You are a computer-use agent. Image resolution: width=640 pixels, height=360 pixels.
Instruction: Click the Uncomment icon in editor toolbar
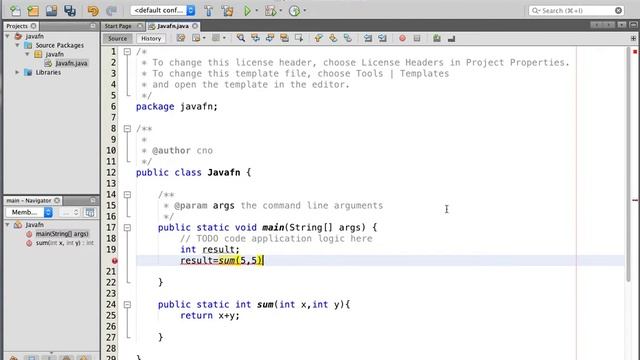[451, 38]
